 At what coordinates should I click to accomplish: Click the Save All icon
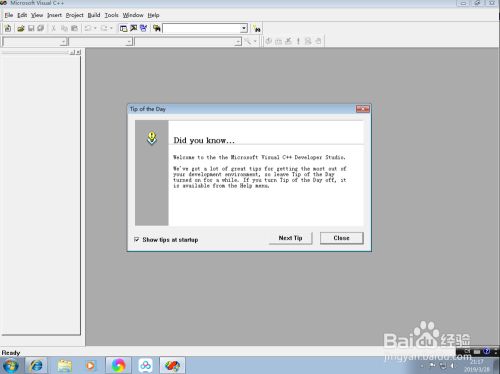click(41, 28)
